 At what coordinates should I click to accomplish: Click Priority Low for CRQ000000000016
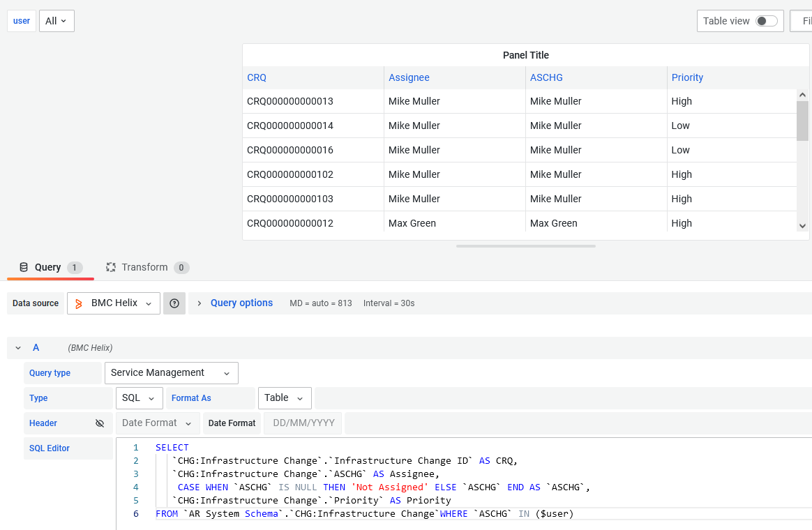(680, 150)
